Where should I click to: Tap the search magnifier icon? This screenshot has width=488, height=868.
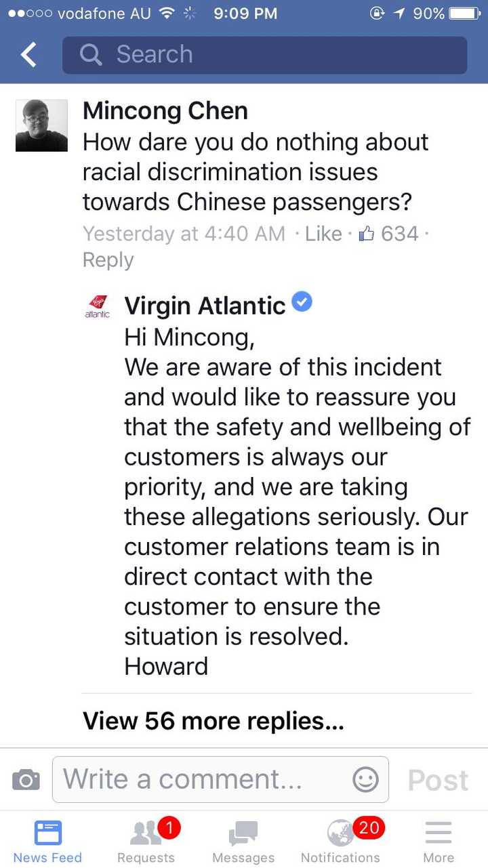pyautogui.click(x=90, y=55)
